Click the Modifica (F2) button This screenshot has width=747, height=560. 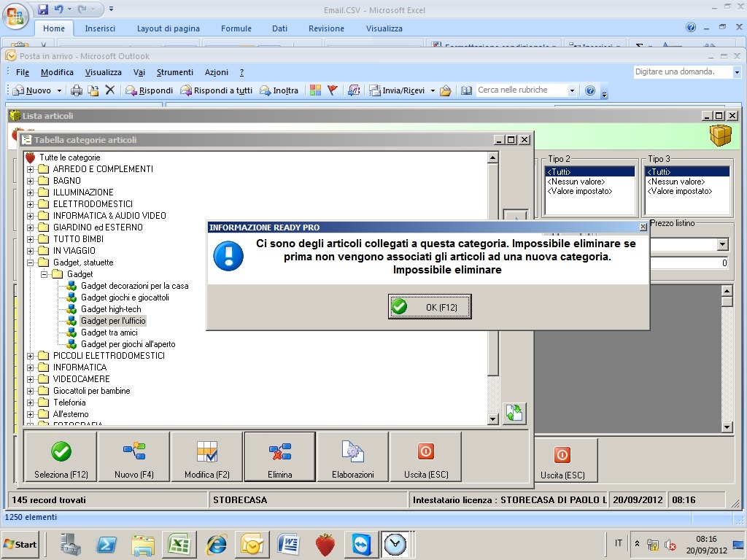[x=206, y=457]
